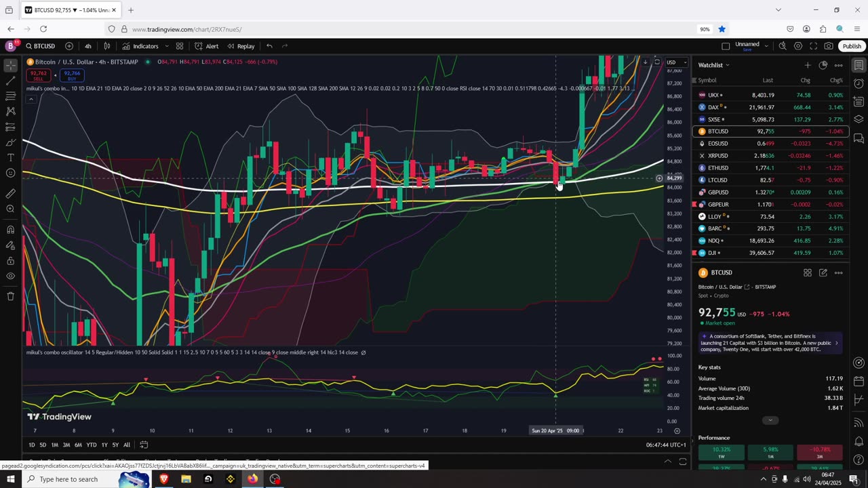Select the brush drawing tool
868x488 pixels.
coord(10,142)
